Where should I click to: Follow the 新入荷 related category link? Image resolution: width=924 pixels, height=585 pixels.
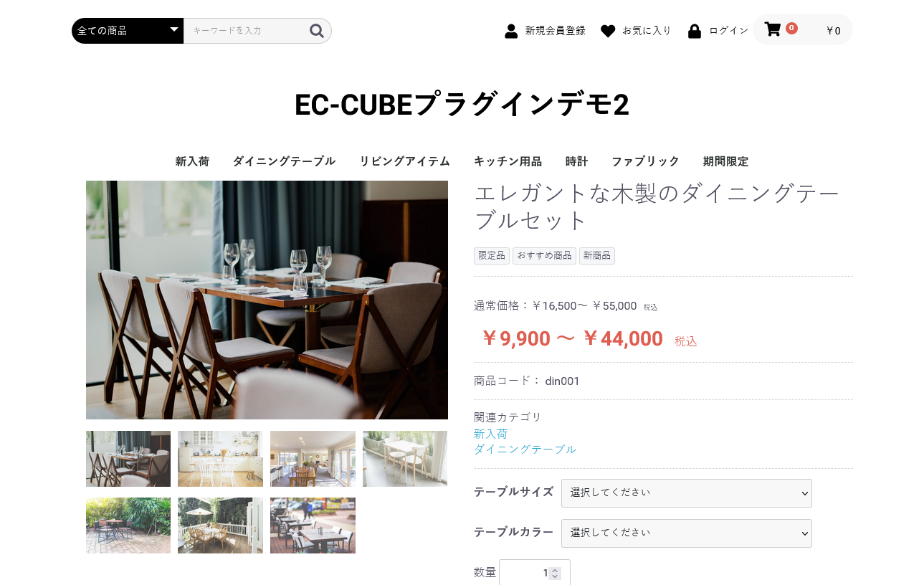point(491,434)
